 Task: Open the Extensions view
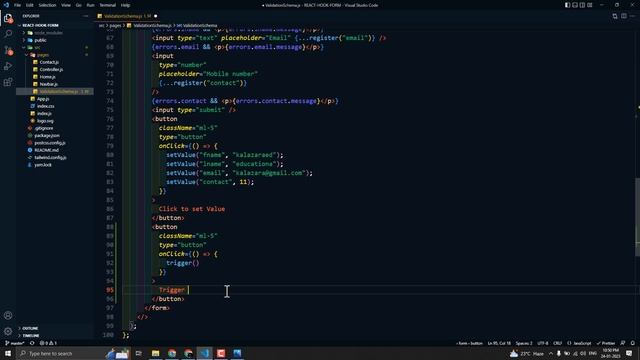click(8, 82)
